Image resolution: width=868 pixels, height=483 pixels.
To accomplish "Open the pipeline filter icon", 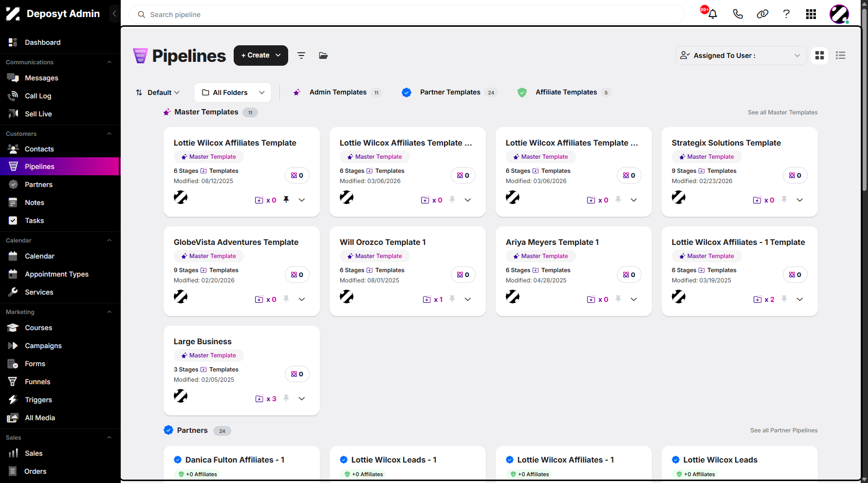I will [301, 56].
